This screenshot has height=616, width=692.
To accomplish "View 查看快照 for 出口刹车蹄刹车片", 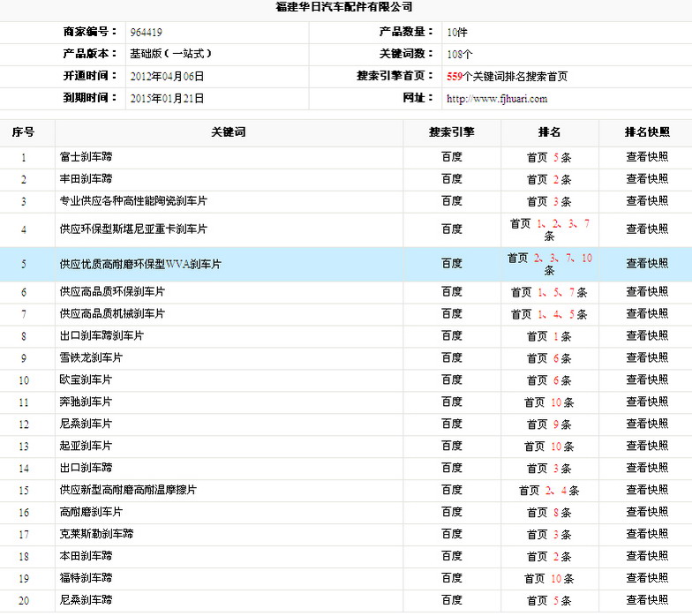I will pyautogui.click(x=647, y=335).
